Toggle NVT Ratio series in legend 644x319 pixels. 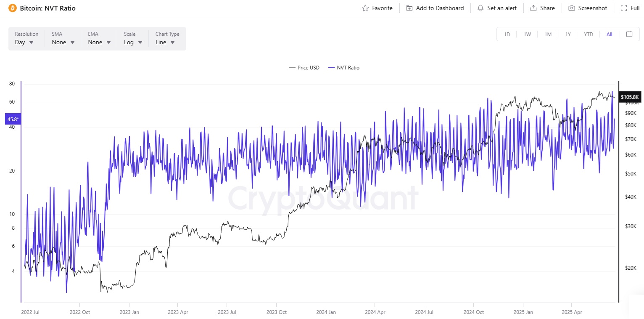(343, 68)
